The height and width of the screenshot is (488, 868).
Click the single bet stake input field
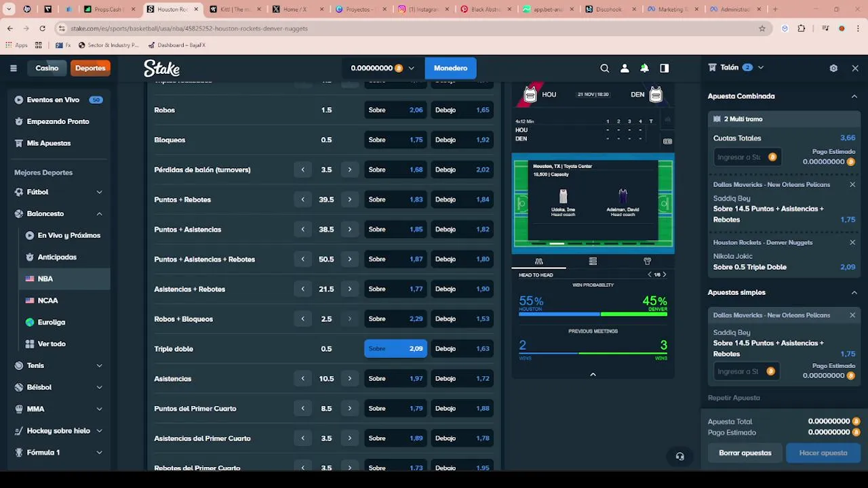745,371
